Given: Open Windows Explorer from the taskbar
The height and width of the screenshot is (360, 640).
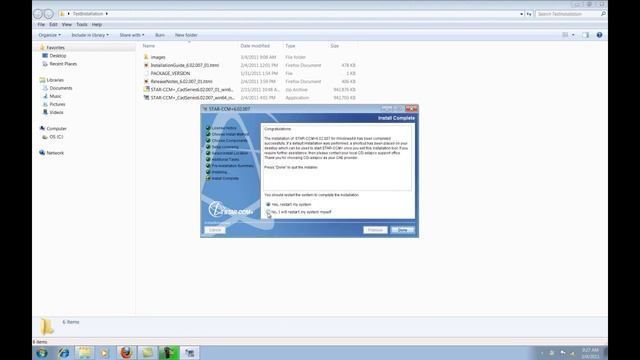Looking at the screenshot, I should tap(84, 353).
